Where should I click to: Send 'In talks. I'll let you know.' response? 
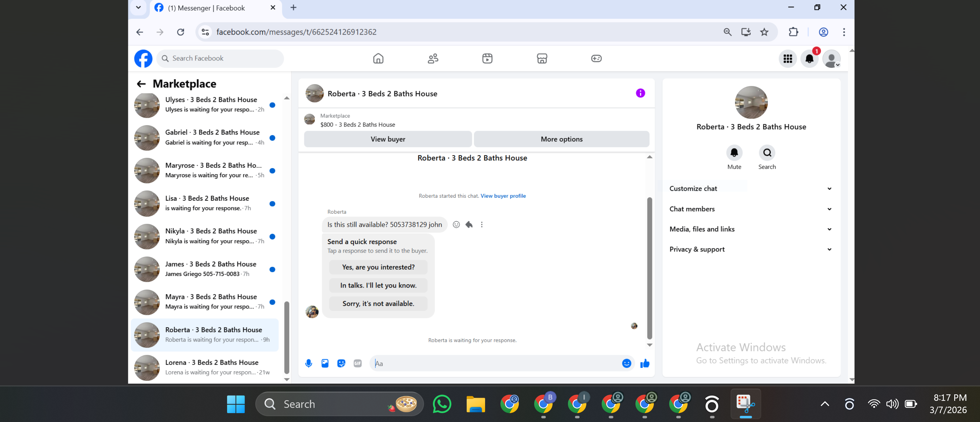378,285
